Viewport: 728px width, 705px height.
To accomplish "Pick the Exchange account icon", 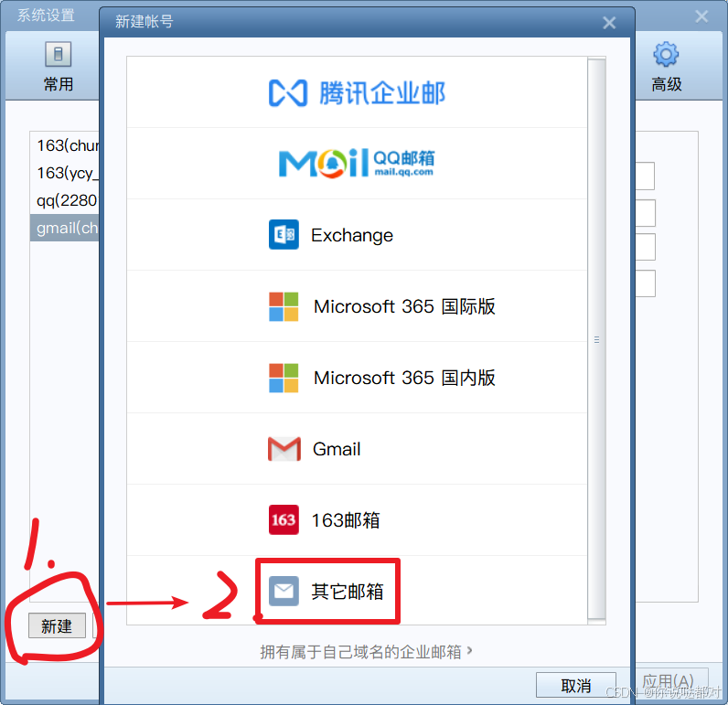I will [x=284, y=234].
